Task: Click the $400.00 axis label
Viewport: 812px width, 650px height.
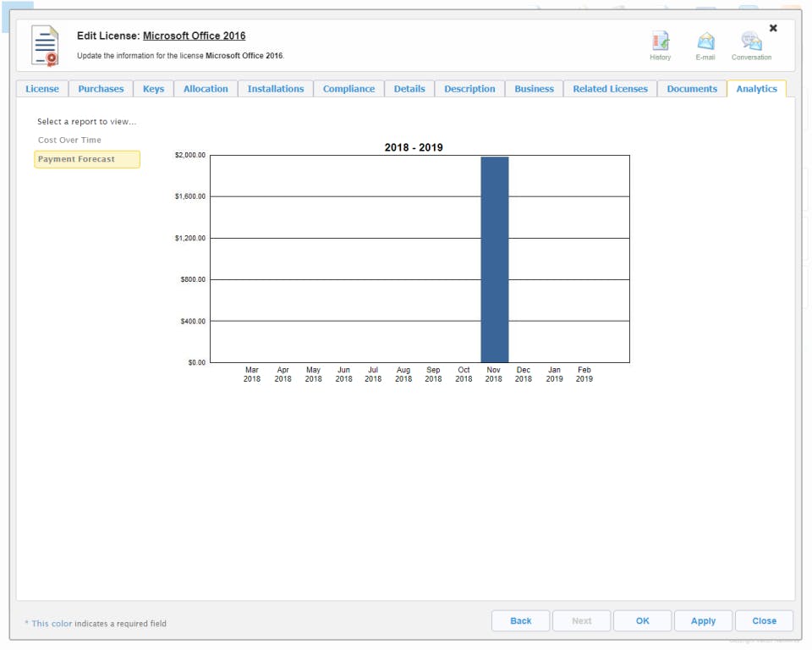Action: [x=193, y=322]
